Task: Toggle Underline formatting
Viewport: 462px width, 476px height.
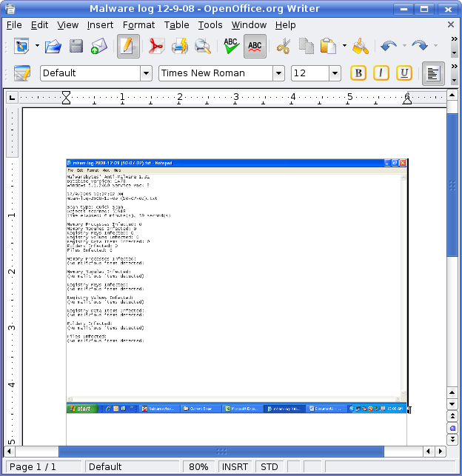Action: coord(404,73)
